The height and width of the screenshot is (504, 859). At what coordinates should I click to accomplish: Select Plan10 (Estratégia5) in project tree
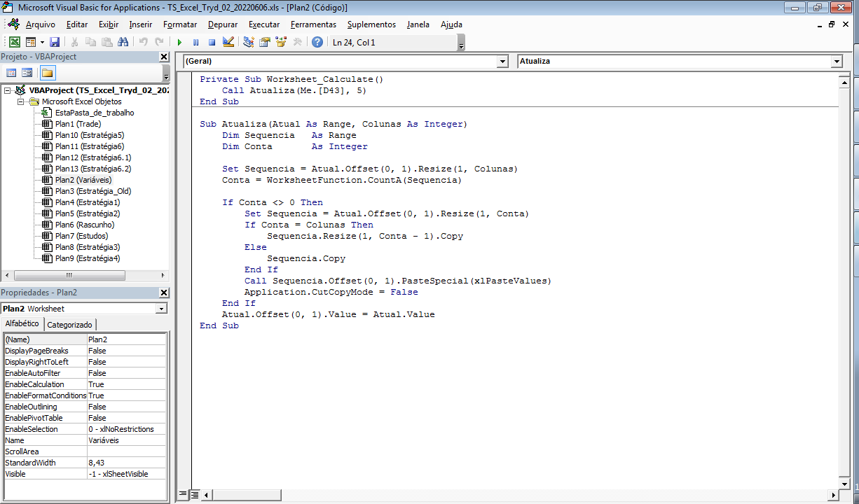90,135
